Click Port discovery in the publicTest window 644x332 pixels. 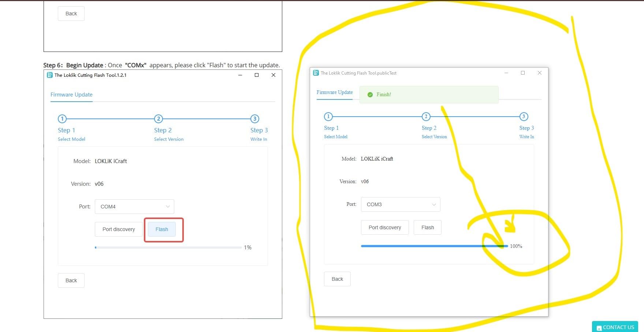point(385,227)
